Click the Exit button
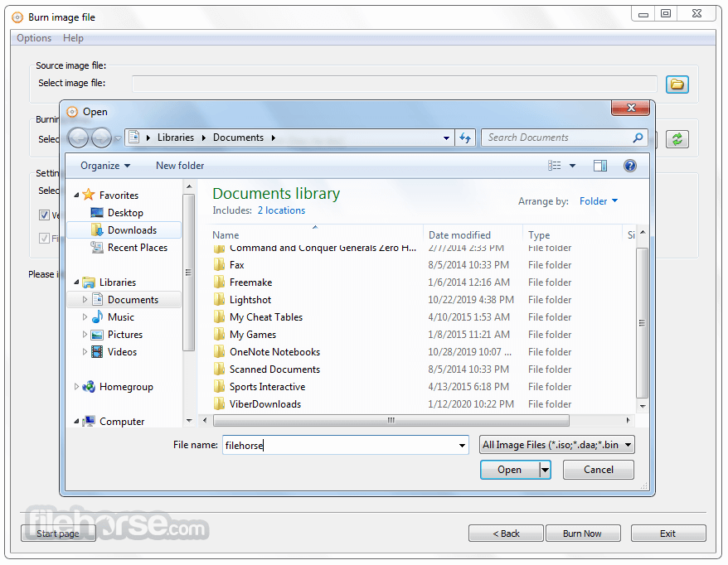 point(668,534)
